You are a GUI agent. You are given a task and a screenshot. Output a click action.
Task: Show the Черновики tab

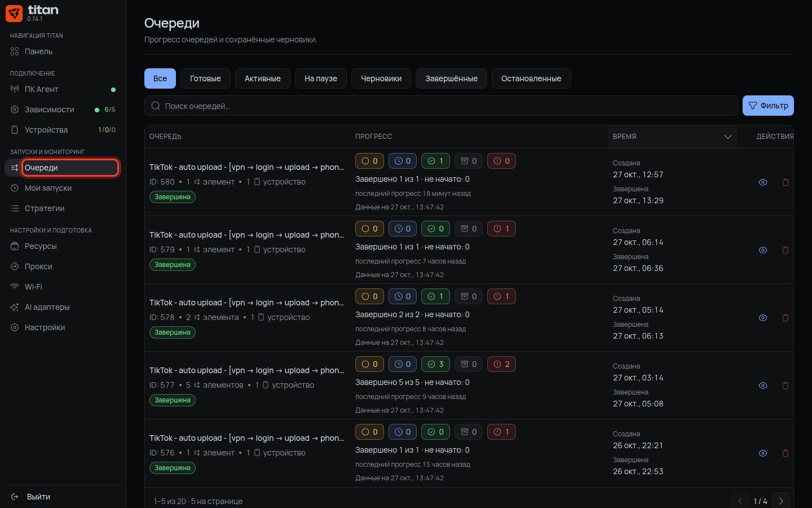tap(381, 78)
